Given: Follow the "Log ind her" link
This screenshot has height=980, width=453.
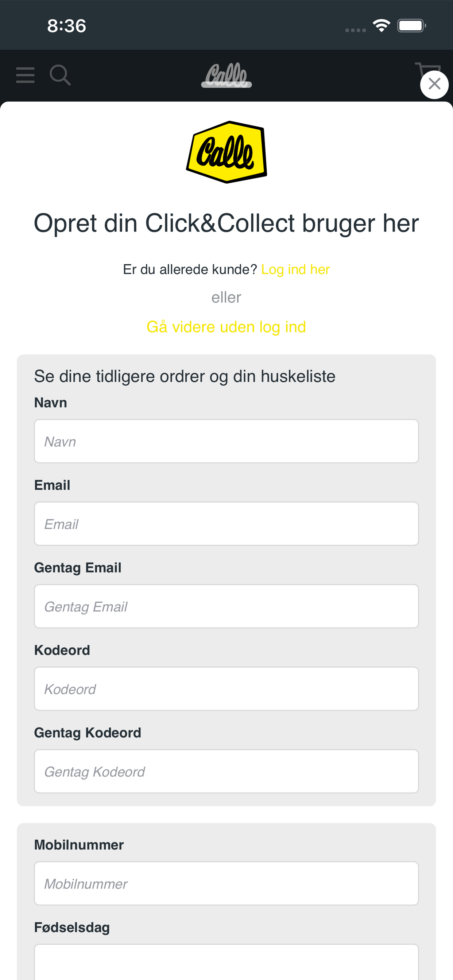Looking at the screenshot, I should [295, 269].
